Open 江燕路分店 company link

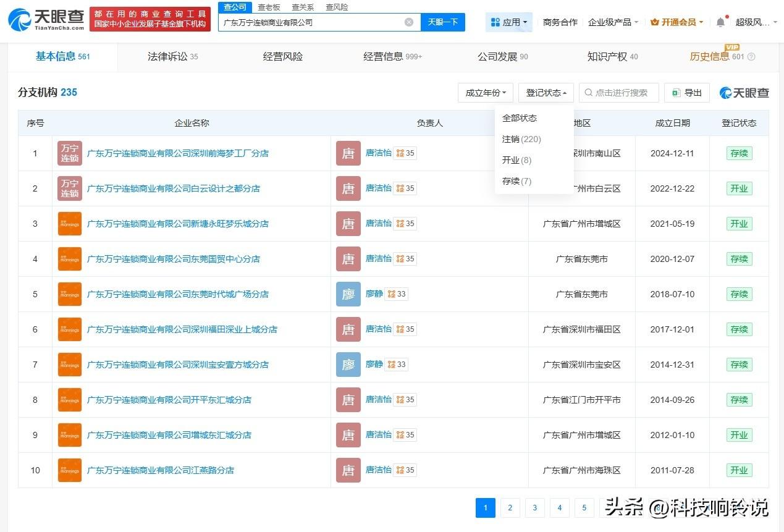[x=161, y=470]
